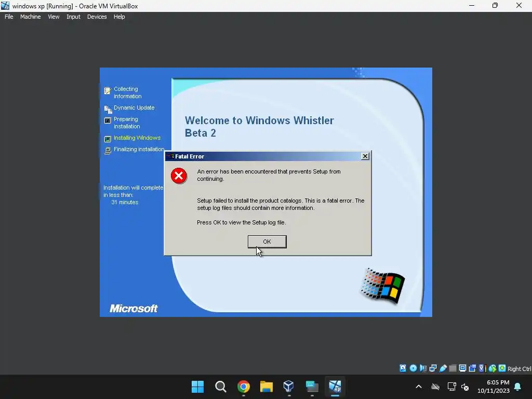Click the muted volume tray icon
The image size is (532, 399).
click(x=465, y=387)
